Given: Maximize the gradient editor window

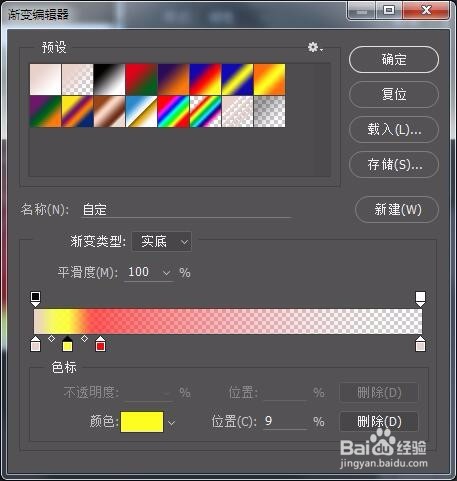Looking at the screenshot, I should point(389,10).
